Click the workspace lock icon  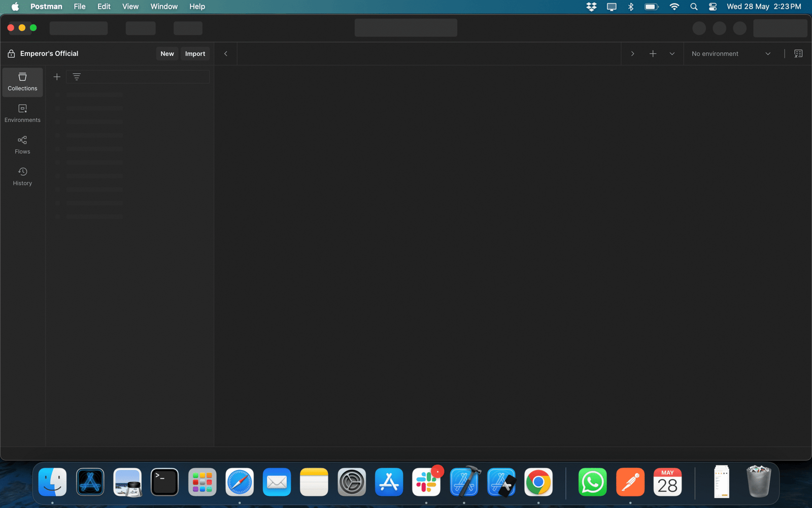coord(11,54)
